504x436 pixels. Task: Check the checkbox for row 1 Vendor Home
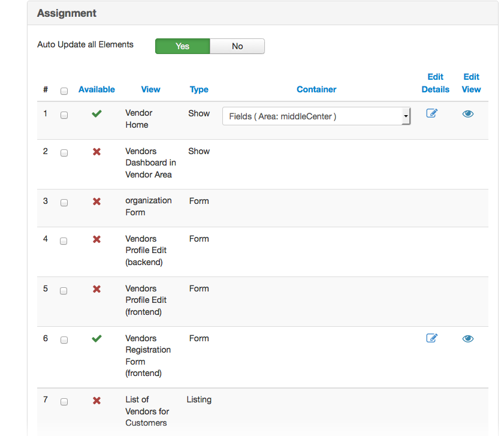64,115
